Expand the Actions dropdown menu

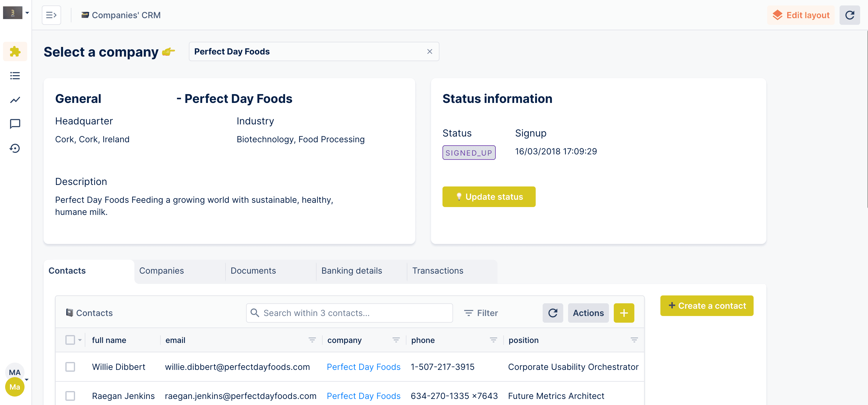coord(588,313)
